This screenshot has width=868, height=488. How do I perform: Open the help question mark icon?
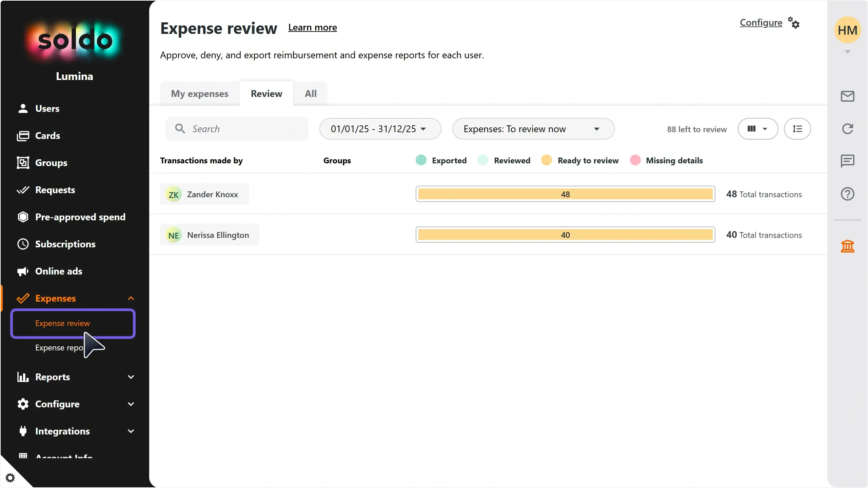847,194
